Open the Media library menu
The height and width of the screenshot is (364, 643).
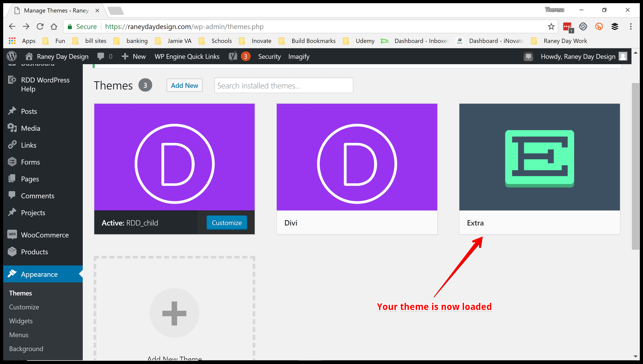(x=43, y=128)
